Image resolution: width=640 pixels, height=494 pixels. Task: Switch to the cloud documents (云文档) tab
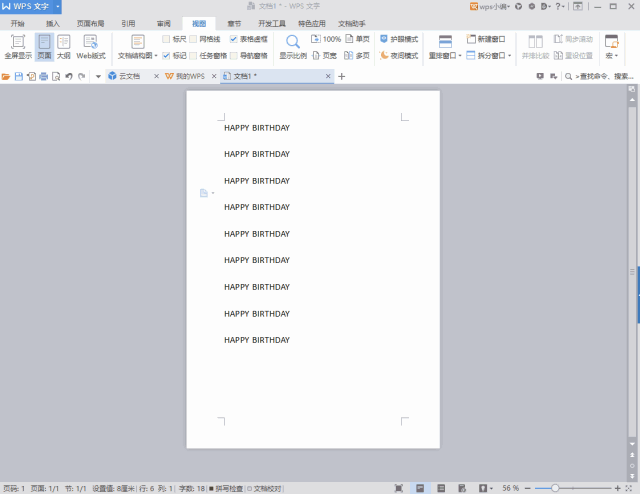129,76
